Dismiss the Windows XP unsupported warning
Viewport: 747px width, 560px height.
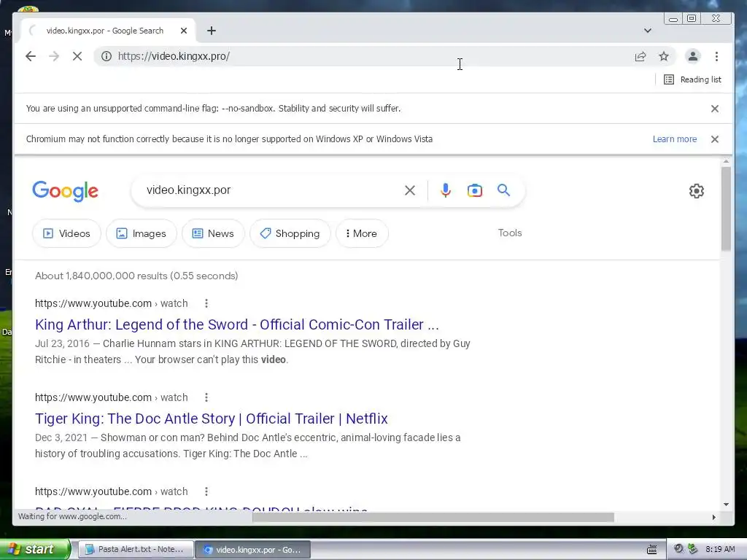coord(715,139)
